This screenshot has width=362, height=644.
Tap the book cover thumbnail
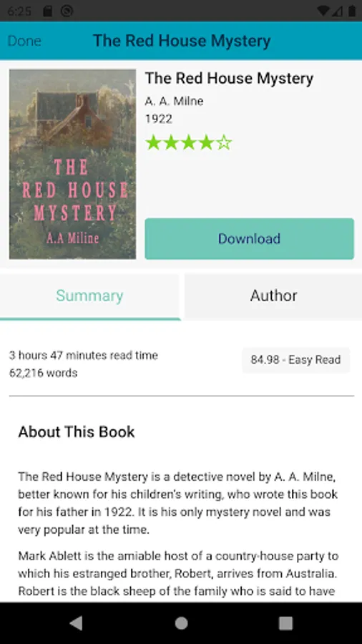pos(73,164)
